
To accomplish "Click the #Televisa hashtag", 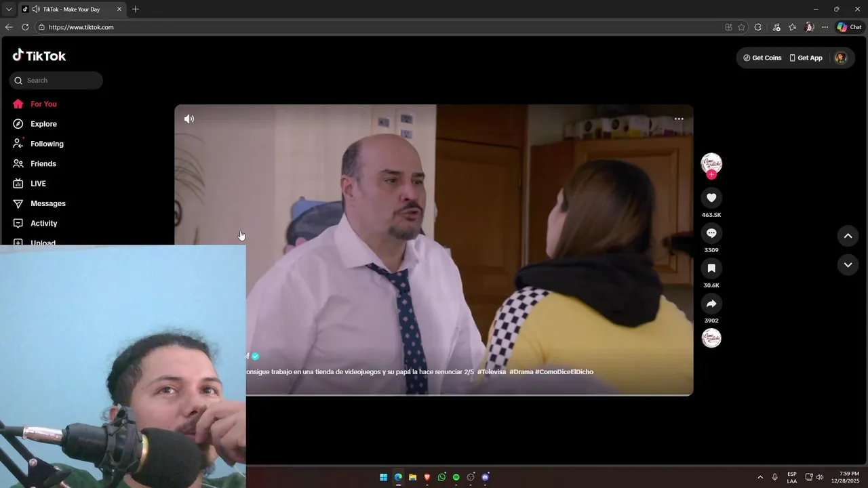I will (x=492, y=372).
